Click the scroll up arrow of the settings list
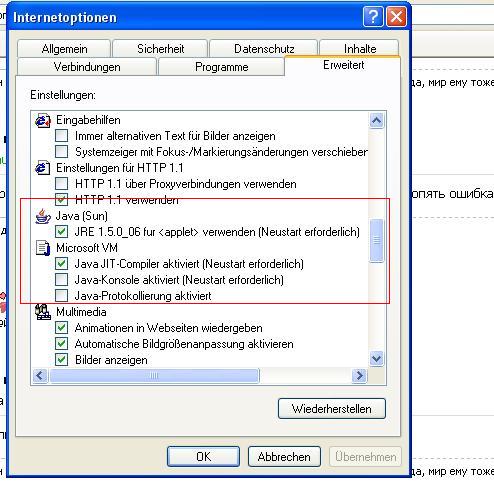The height and width of the screenshot is (499, 494). (377, 120)
